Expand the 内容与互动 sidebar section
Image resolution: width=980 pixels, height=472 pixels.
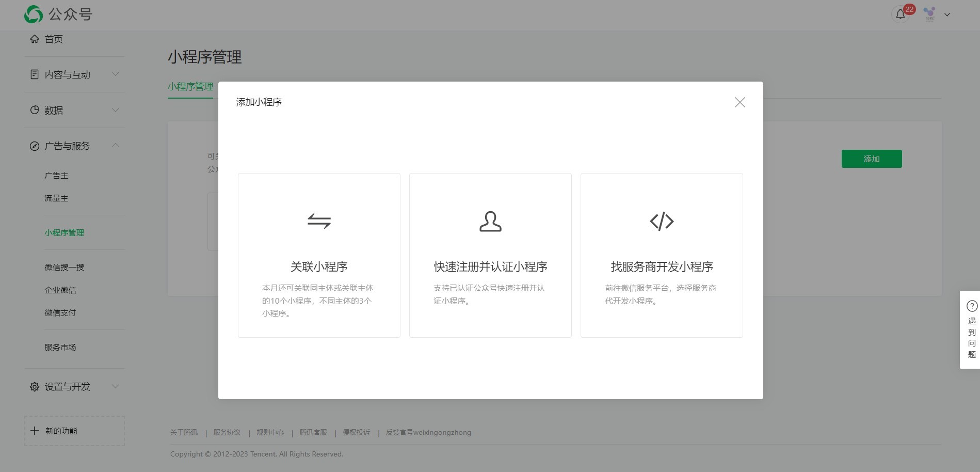click(116, 74)
